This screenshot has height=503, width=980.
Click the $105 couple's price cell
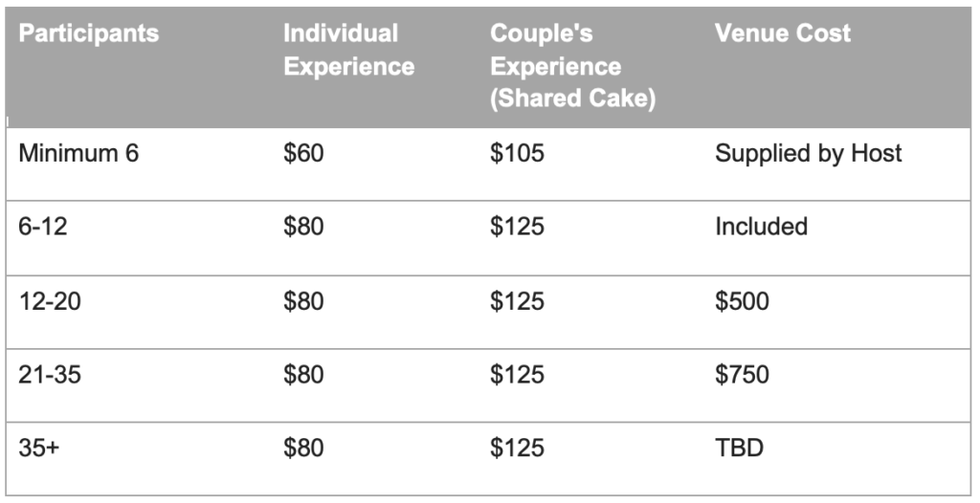point(517,153)
